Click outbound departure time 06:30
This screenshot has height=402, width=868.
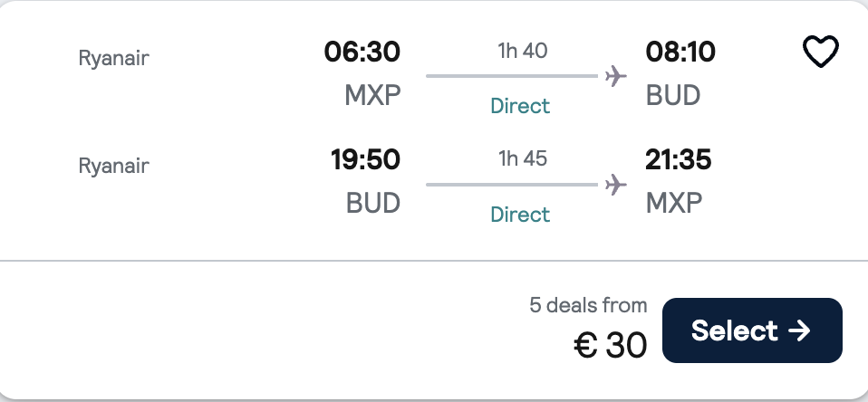[x=362, y=53]
